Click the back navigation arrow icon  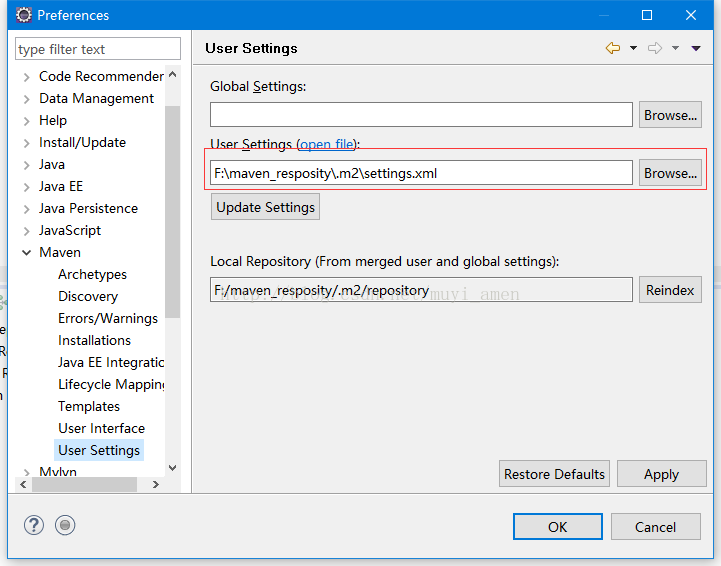coord(613,48)
